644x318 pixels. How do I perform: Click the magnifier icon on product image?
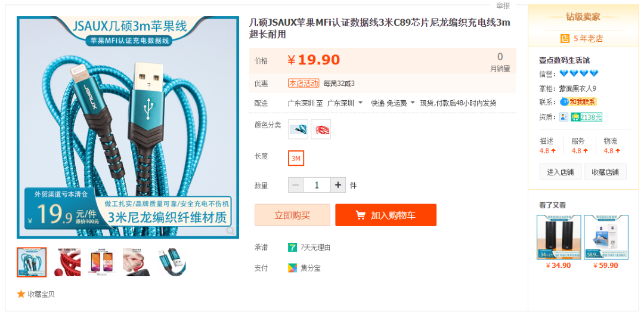tap(230, 230)
